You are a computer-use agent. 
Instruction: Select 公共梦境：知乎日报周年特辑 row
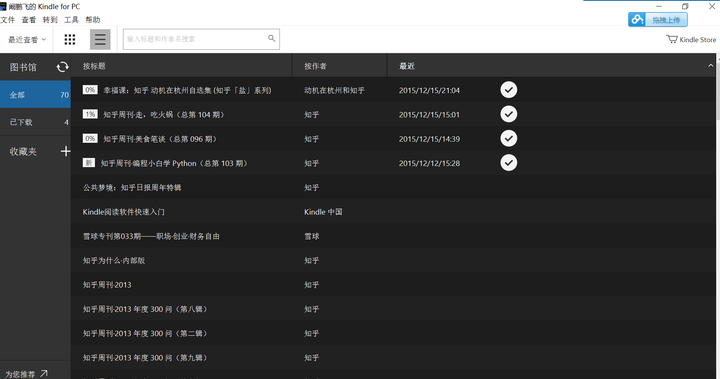393,187
